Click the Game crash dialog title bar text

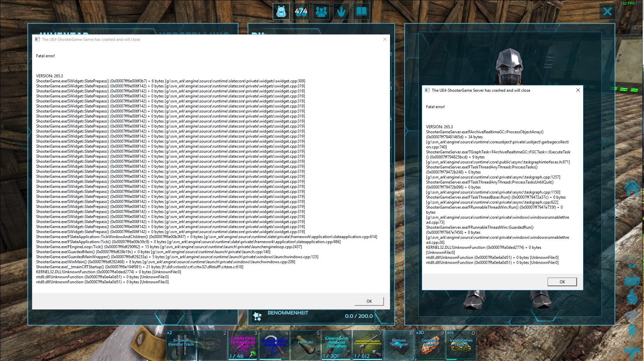[91, 40]
